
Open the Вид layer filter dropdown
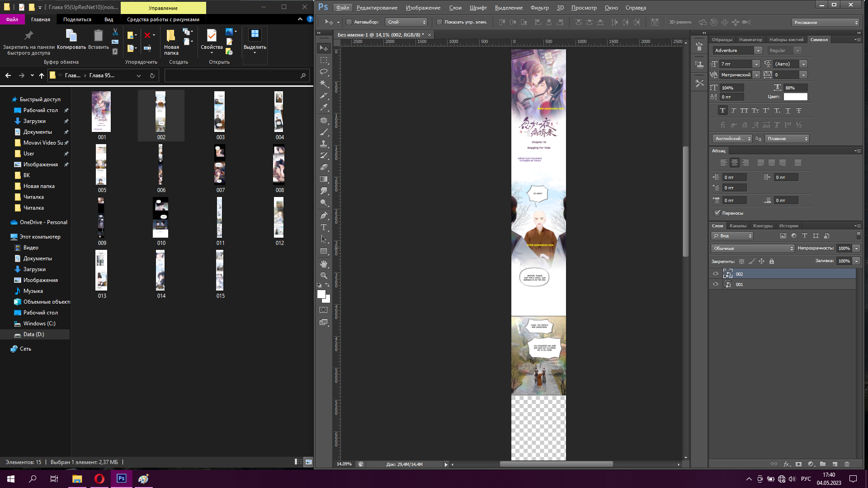point(732,236)
